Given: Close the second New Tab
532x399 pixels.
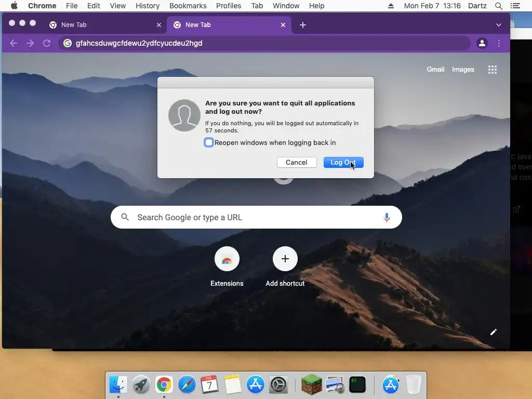Looking at the screenshot, I should pos(283,25).
